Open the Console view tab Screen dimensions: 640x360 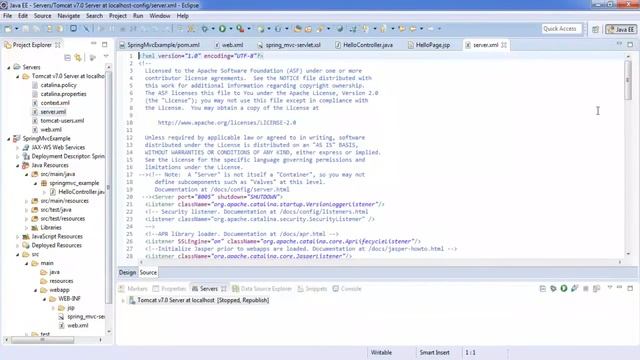pyautogui.click(x=347, y=289)
